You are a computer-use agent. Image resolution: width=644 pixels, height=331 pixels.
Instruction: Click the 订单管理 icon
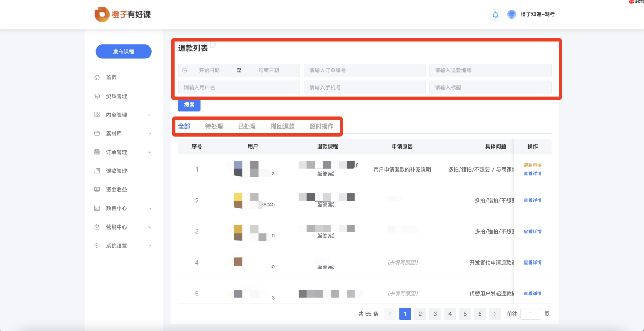click(x=97, y=152)
